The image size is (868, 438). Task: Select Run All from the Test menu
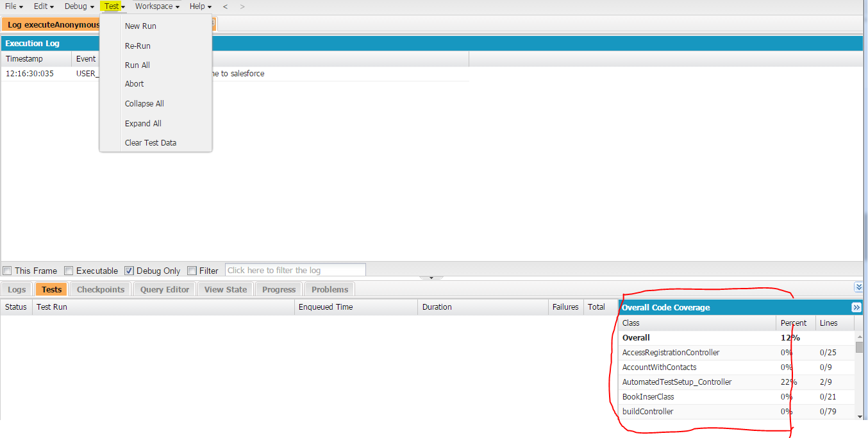pos(137,65)
